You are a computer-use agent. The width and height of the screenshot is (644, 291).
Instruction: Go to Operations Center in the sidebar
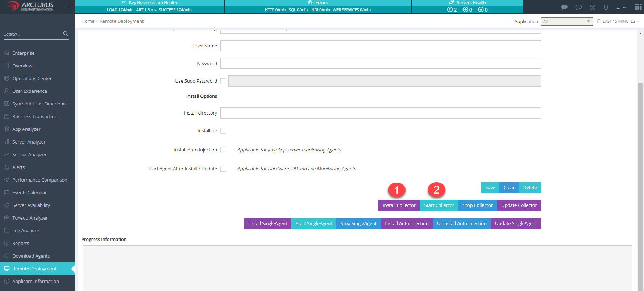click(32, 78)
